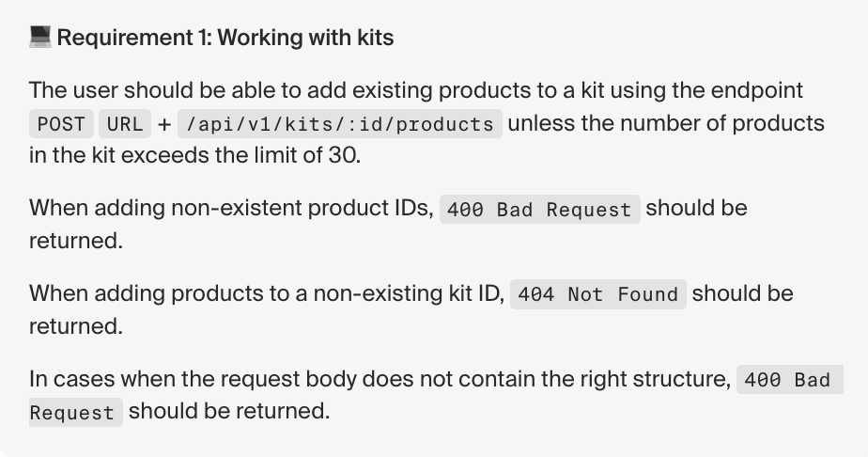Click the final 'should be returned.' on last line

tap(229, 411)
